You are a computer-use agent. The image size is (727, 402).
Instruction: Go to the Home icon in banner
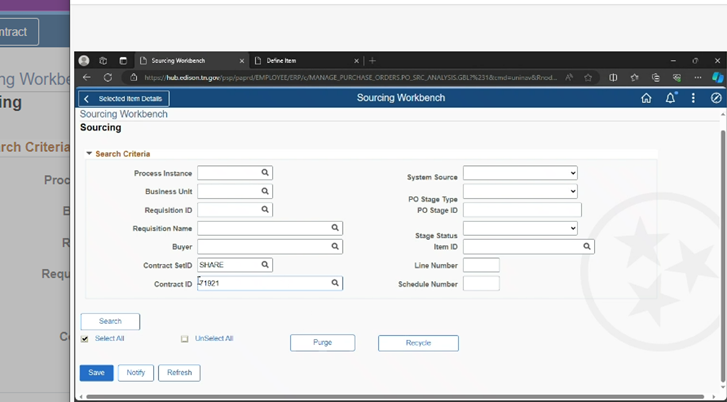646,98
